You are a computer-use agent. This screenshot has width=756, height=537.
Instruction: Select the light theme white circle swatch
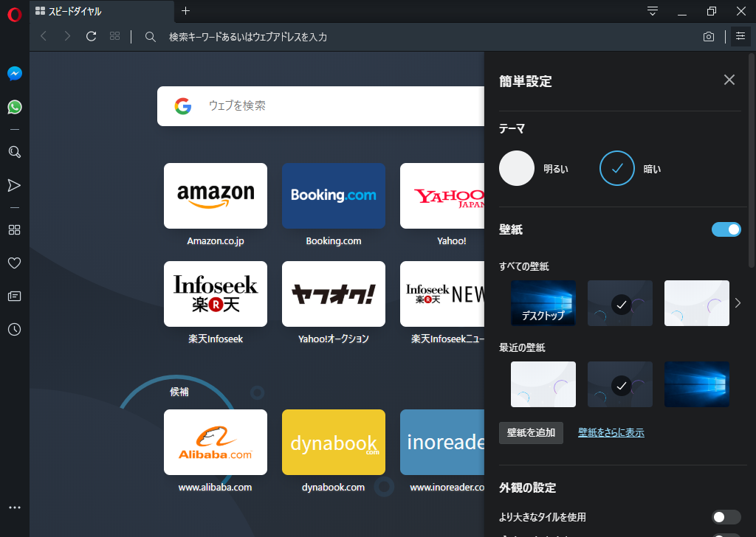pos(516,168)
